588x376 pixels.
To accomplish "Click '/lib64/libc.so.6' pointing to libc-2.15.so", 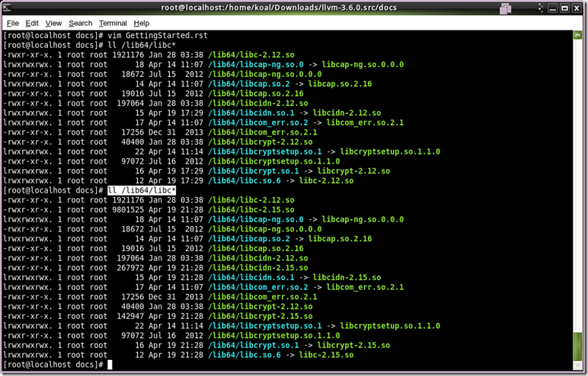I will (x=244, y=355).
